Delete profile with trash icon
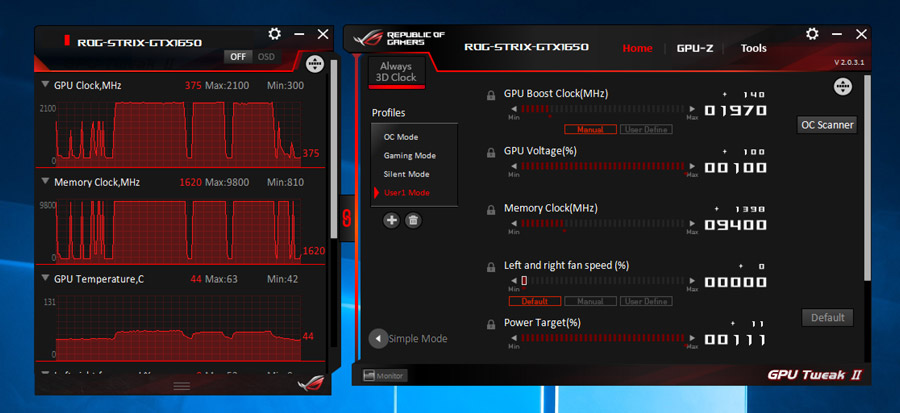900x413 pixels. click(413, 220)
